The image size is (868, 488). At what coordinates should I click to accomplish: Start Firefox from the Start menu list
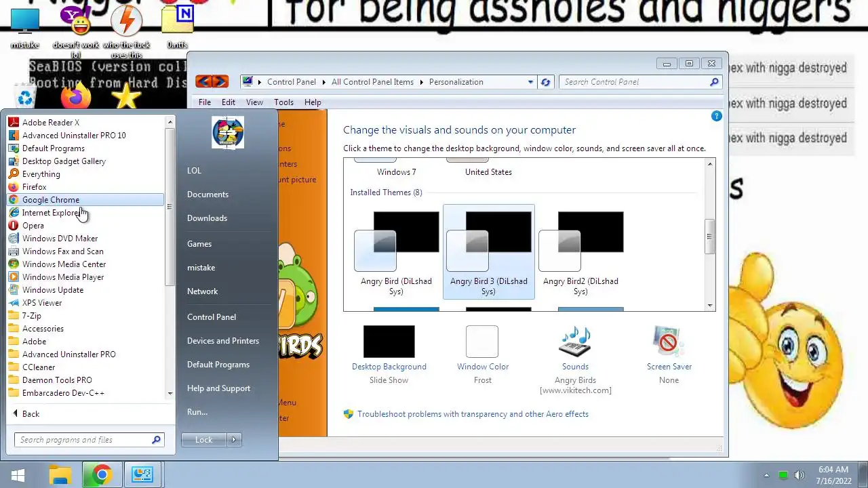[35, 187]
